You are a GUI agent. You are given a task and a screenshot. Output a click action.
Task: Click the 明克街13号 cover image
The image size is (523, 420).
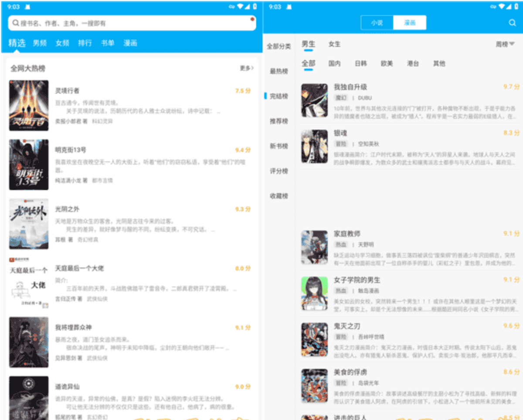click(x=29, y=164)
